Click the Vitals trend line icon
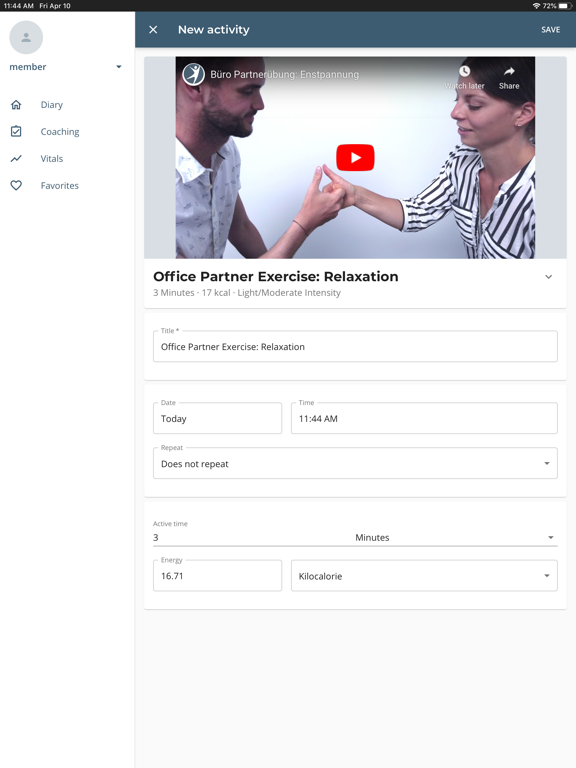The height and width of the screenshot is (768, 576). [x=16, y=158]
